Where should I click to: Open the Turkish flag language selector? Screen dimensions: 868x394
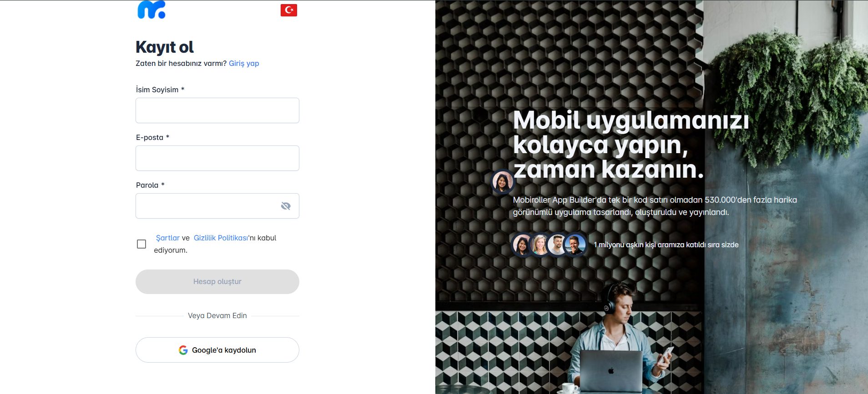point(289,10)
